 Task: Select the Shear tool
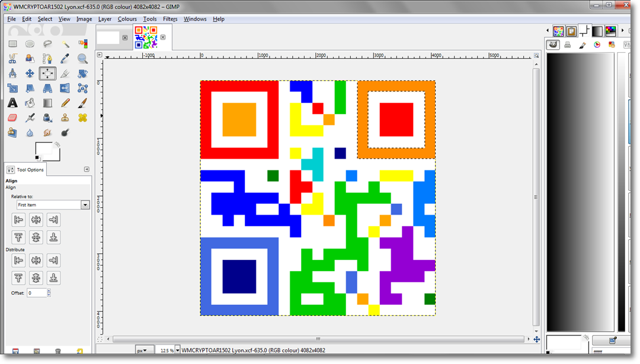pyautogui.click(x=30, y=88)
